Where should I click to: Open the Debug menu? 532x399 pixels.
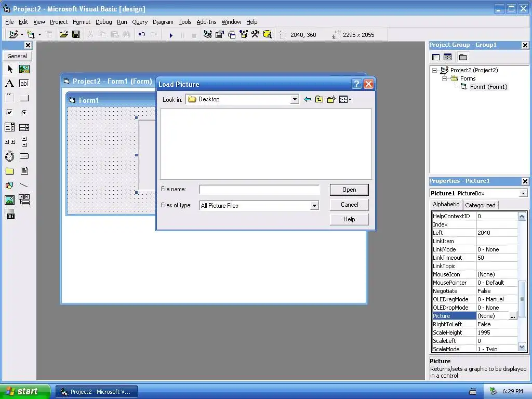click(x=103, y=22)
